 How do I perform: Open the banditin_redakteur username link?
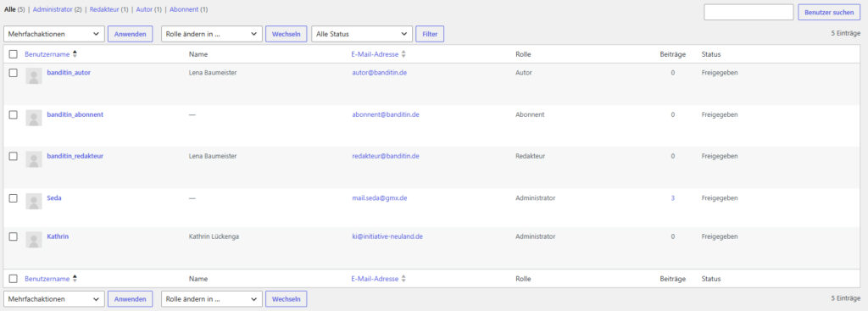point(75,156)
